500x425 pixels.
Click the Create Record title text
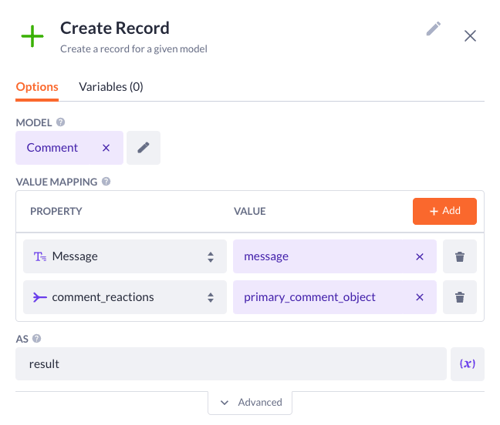pos(115,28)
